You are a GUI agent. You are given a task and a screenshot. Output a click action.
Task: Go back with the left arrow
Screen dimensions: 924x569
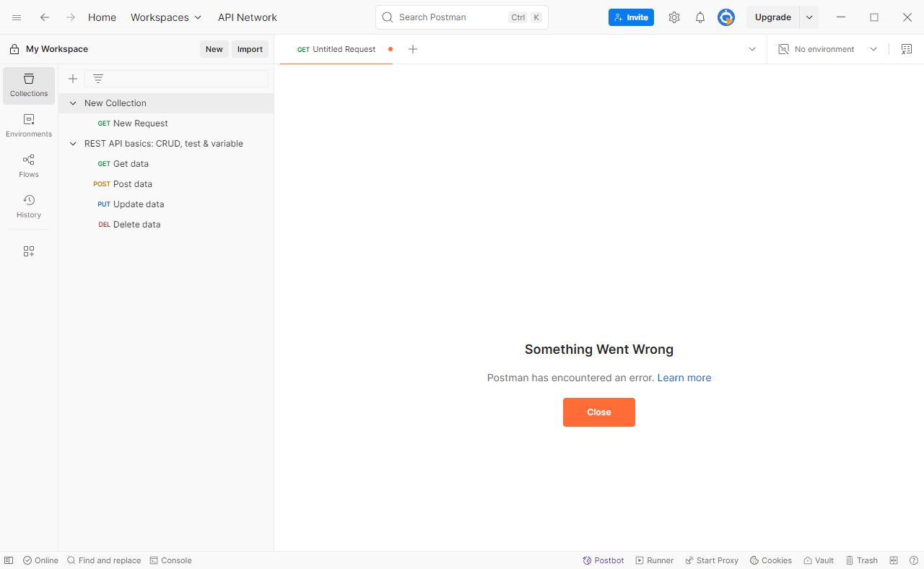click(x=45, y=17)
